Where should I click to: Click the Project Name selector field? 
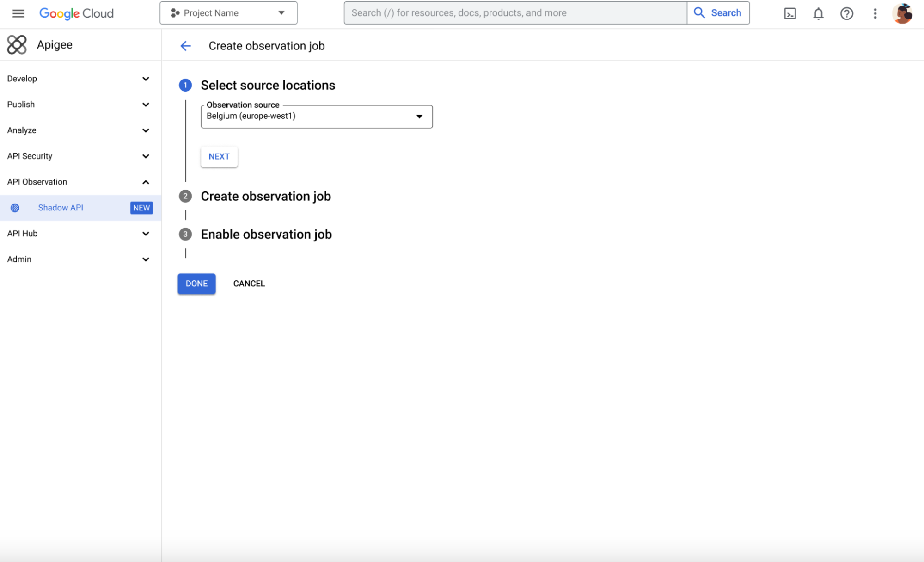[228, 12]
